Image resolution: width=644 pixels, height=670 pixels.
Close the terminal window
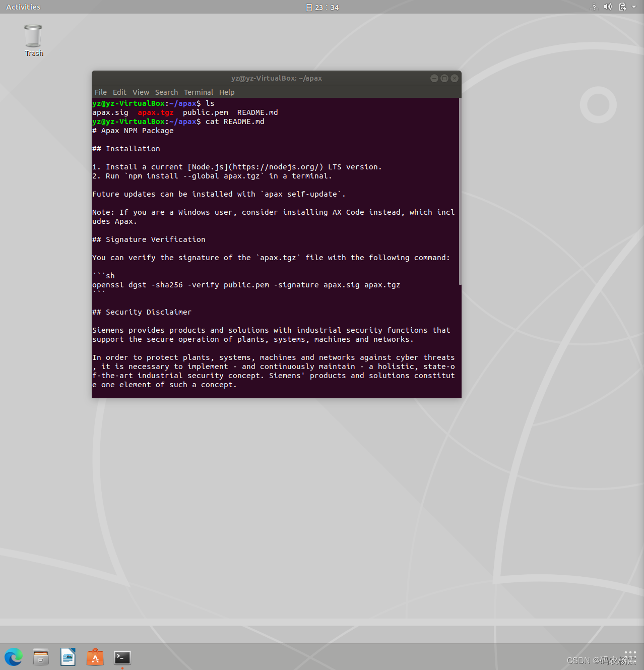(455, 78)
